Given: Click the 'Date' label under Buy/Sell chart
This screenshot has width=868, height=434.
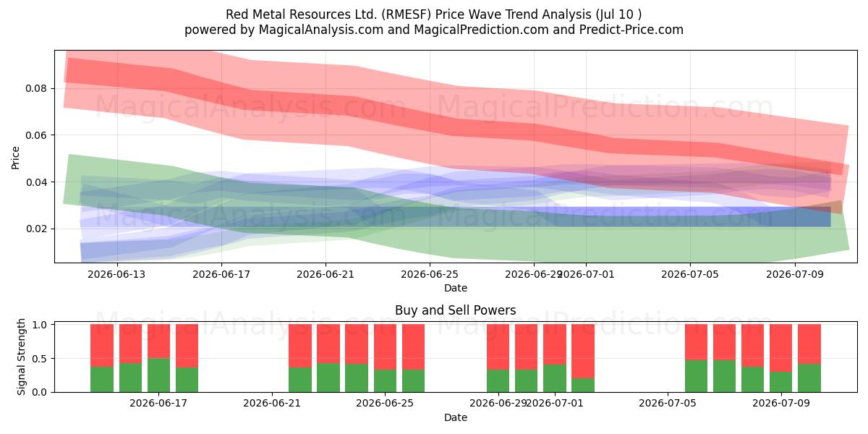Looking at the screenshot, I should point(456,417).
